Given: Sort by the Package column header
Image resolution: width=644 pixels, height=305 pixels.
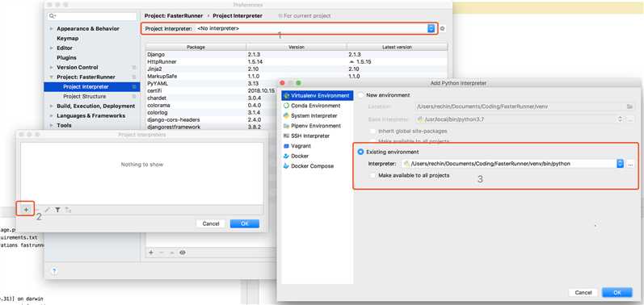Looking at the screenshot, I should coord(196,47).
